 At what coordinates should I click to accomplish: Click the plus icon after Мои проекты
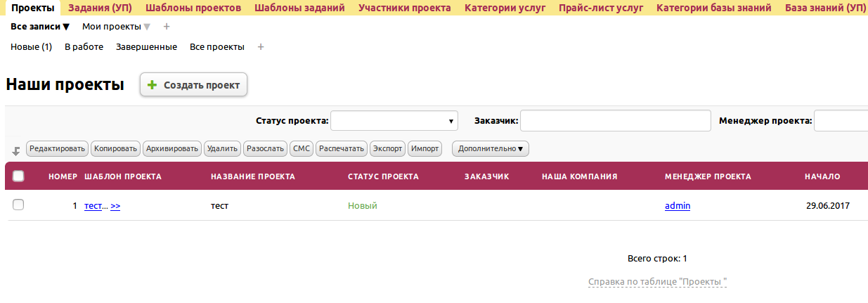(x=167, y=27)
